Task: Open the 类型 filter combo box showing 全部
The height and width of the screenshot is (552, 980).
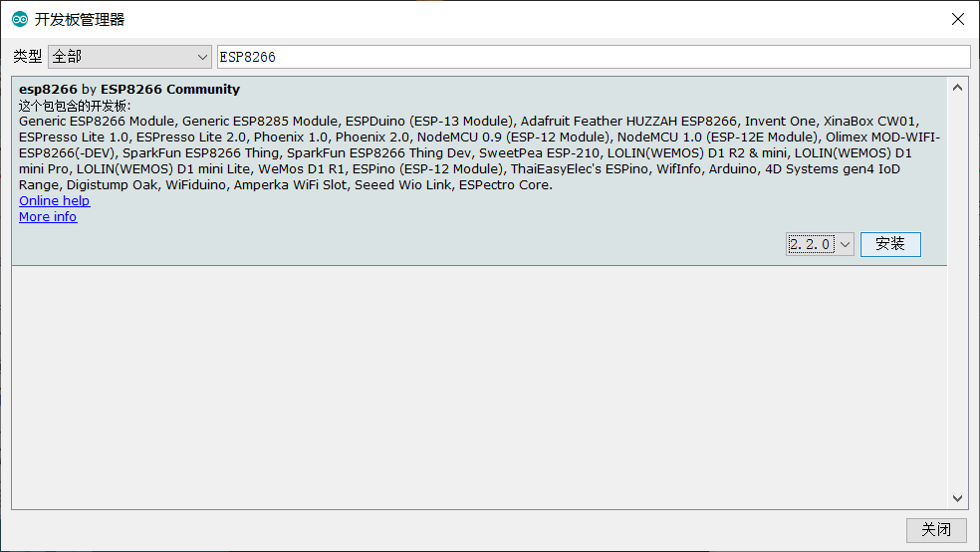Action: [x=129, y=57]
